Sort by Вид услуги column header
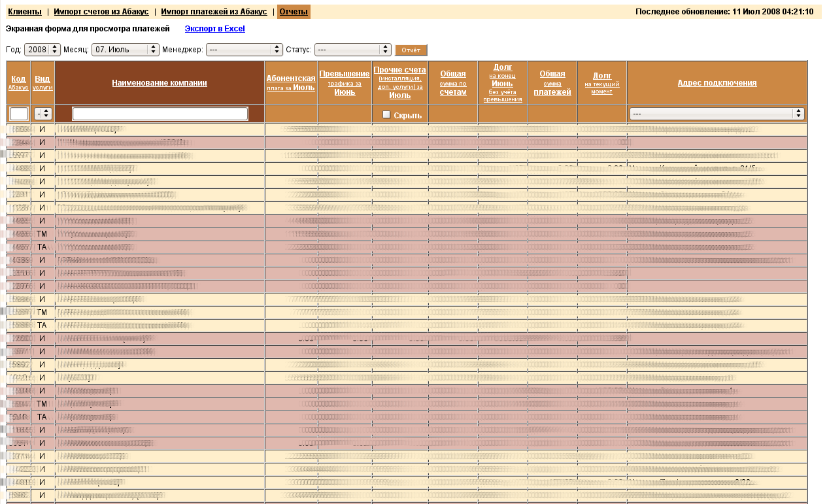This screenshot has width=827, height=504. [x=42, y=82]
